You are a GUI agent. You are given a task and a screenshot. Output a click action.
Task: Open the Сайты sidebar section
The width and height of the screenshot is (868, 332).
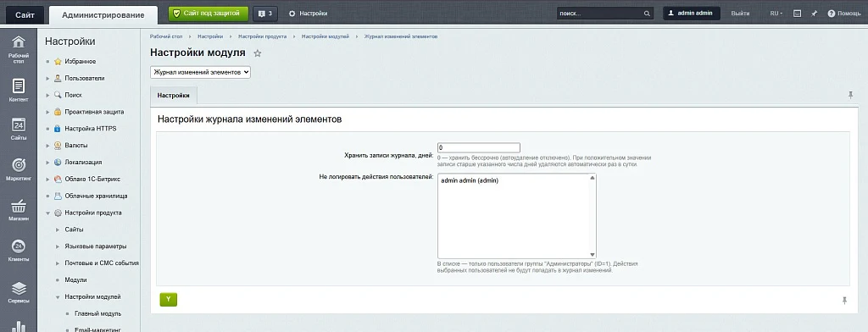pyautogui.click(x=19, y=129)
